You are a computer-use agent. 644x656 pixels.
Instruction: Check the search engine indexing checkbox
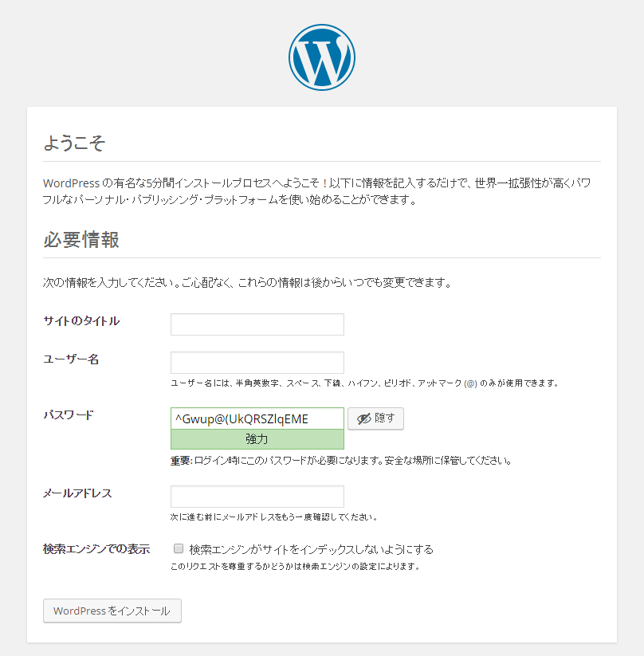tap(179, 548)
